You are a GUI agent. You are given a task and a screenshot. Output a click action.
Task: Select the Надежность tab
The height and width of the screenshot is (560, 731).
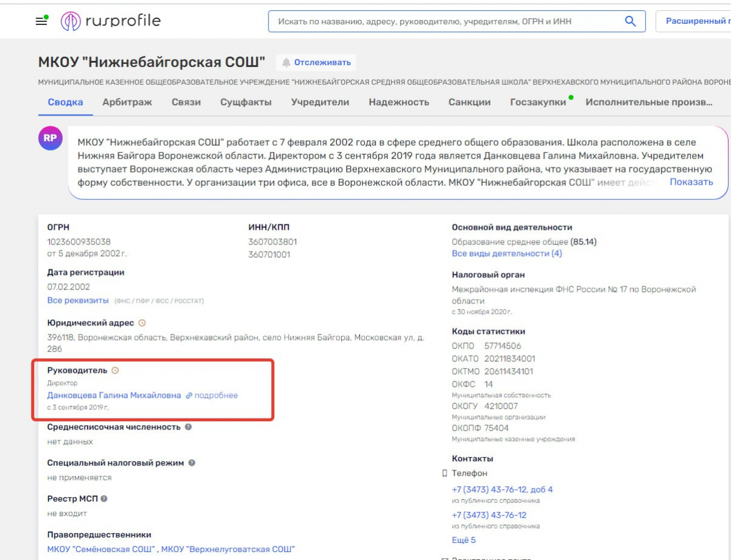[399, 102]
